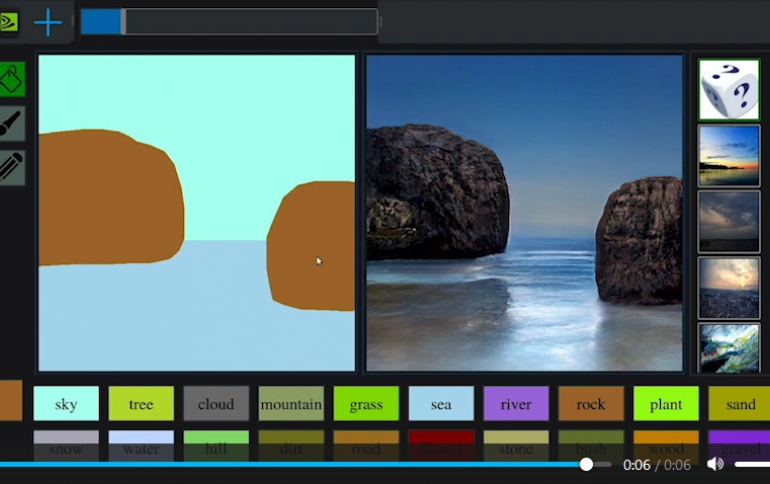Pick the wood label swatch

[666, 445]
